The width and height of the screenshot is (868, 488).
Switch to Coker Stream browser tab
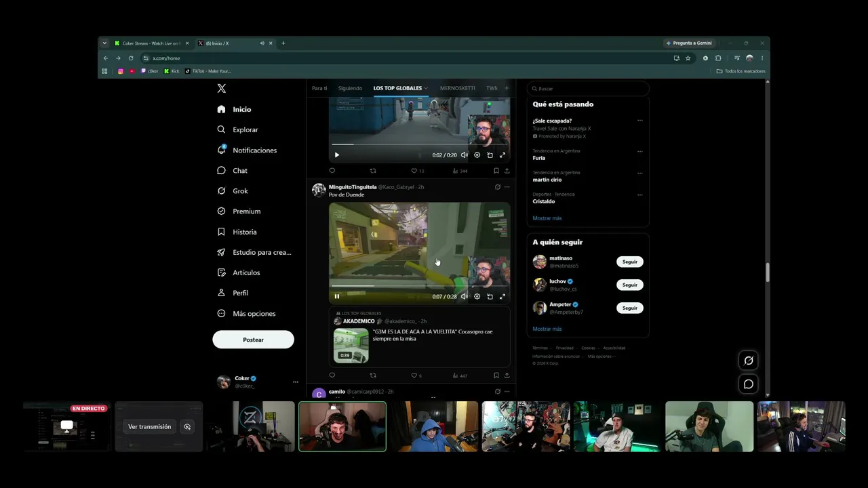152,43
